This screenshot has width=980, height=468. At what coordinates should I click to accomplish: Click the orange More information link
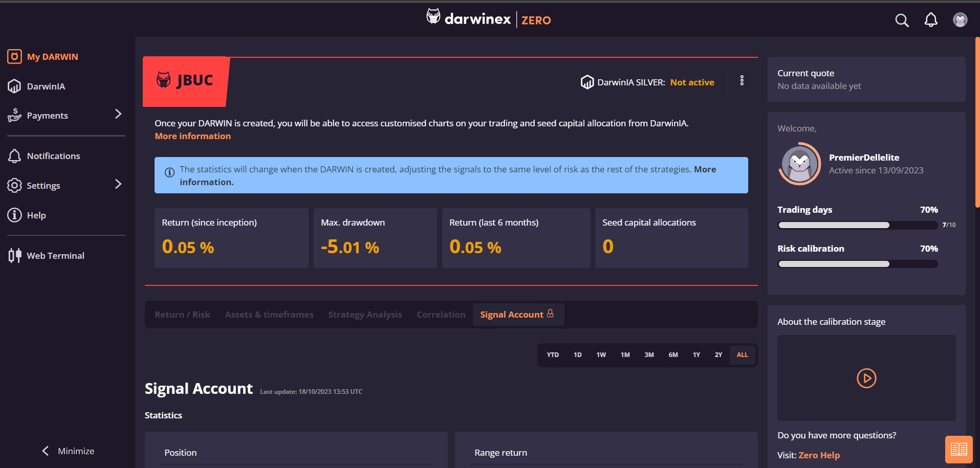[192, 136]
